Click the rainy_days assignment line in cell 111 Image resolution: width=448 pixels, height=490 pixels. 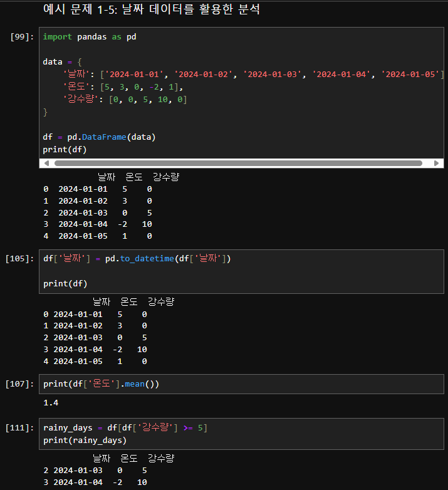[x=125, y=427]
